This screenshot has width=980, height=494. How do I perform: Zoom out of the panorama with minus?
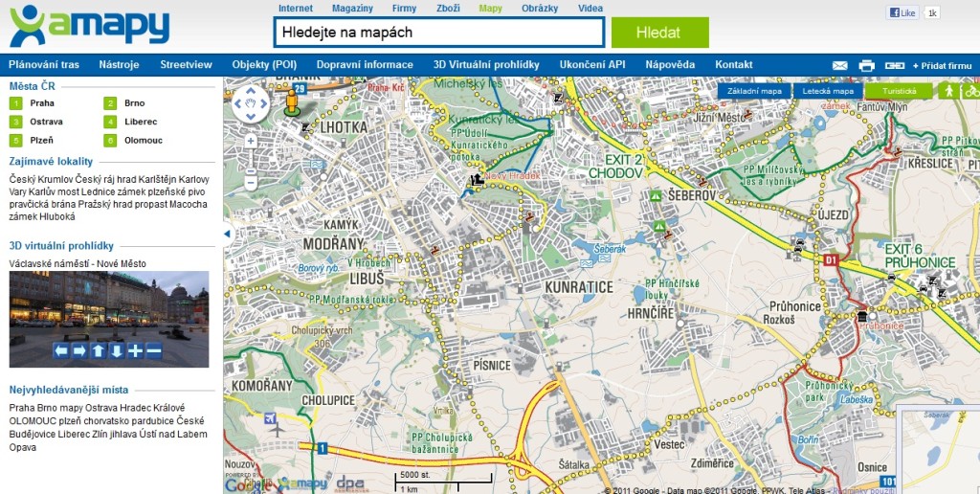[x=154, y=350]
